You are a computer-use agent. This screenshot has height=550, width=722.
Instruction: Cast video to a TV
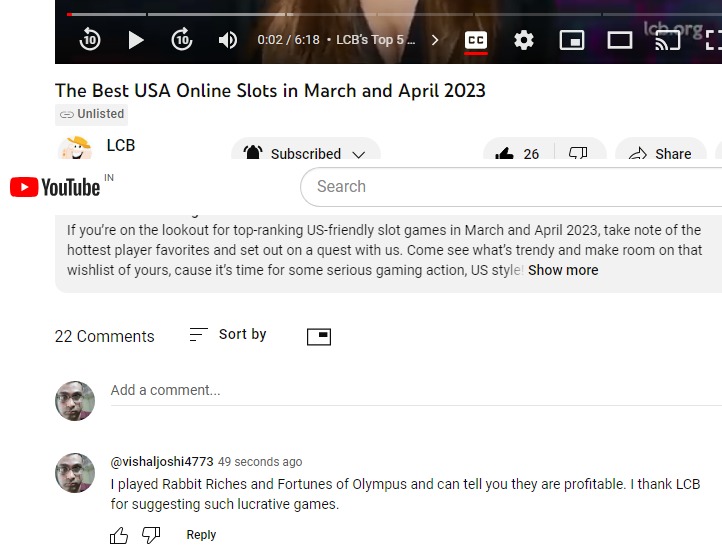tap(668, 40)
